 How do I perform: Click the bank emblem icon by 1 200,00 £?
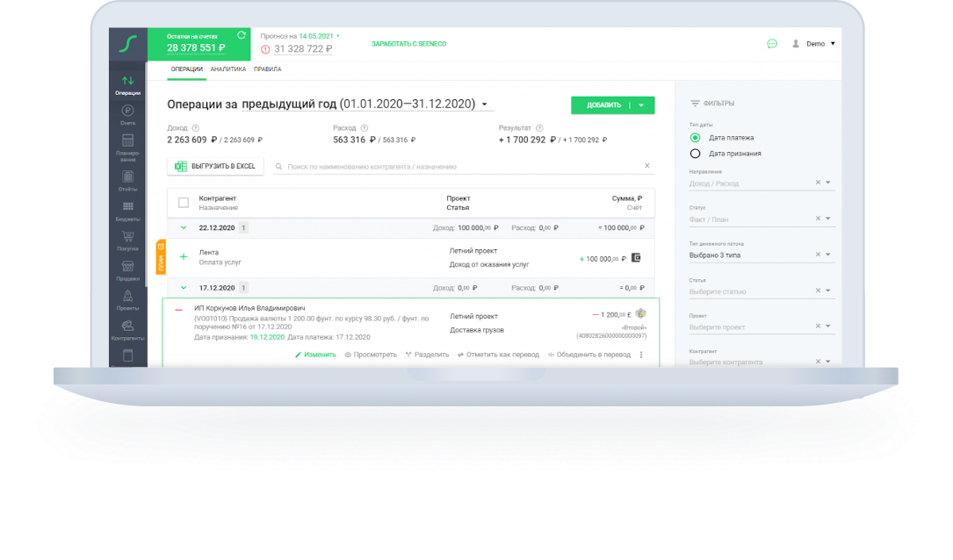click(640, 313)
